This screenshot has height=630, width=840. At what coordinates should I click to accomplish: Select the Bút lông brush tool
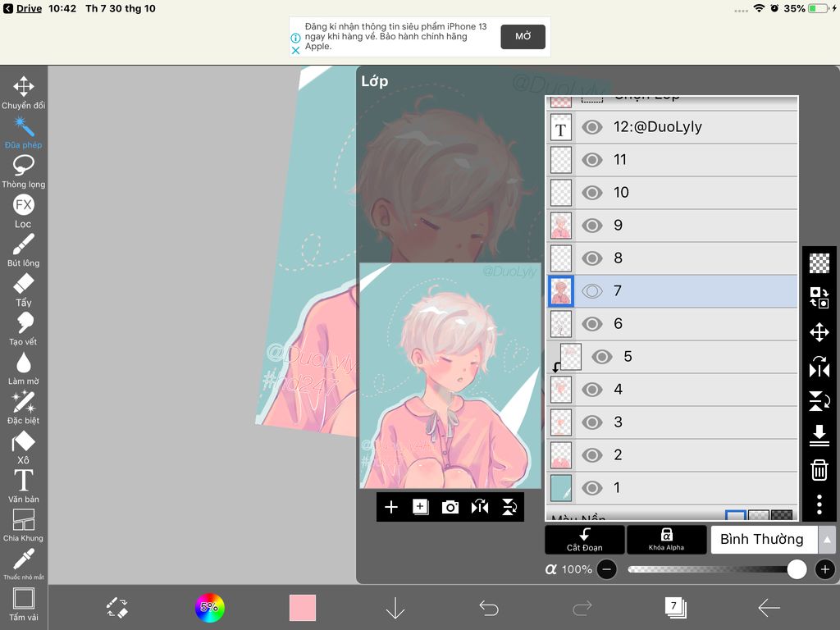[24, 249]
